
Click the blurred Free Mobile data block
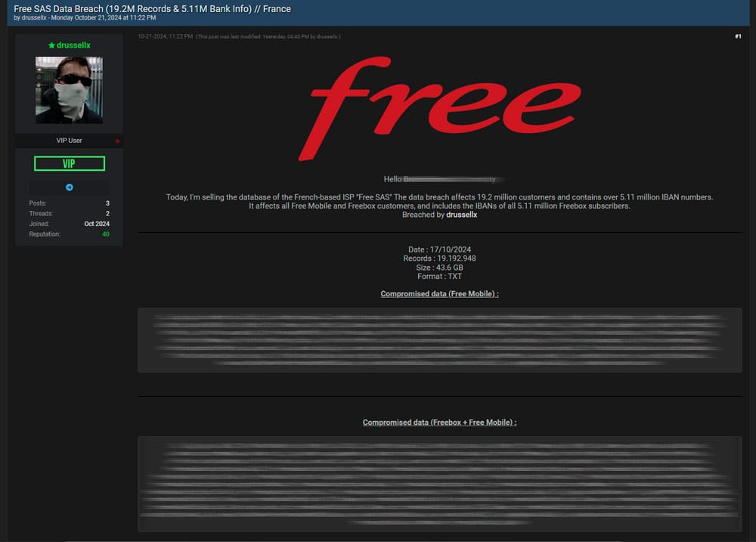(x=440, y=340)
